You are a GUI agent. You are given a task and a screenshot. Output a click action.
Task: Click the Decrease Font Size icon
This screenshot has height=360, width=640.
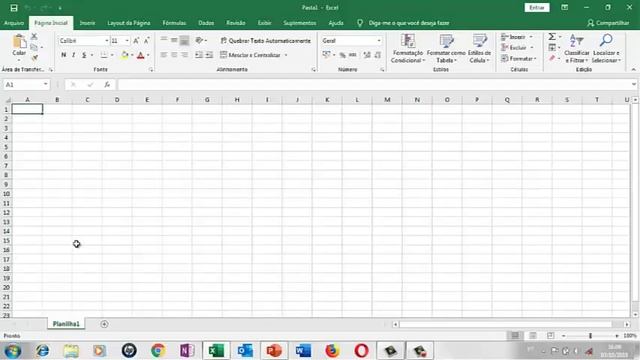147,40
